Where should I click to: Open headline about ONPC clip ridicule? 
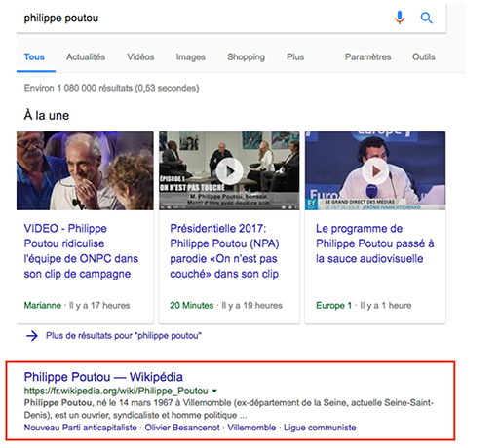[x=81, y=251]
